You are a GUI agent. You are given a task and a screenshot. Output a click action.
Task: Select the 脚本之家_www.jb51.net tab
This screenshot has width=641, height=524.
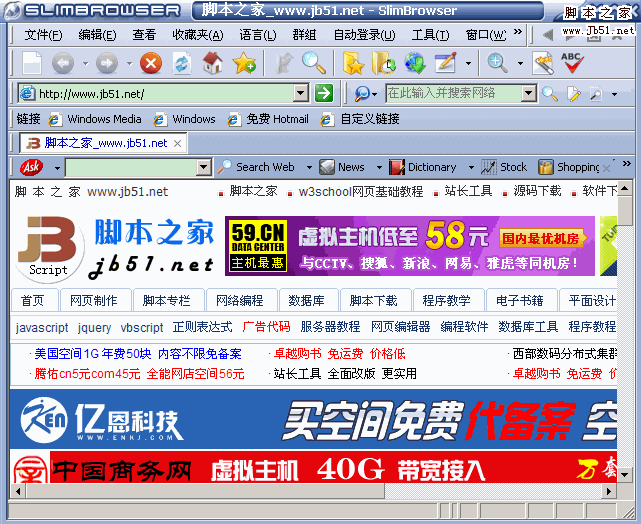click(x=103, y=143)
